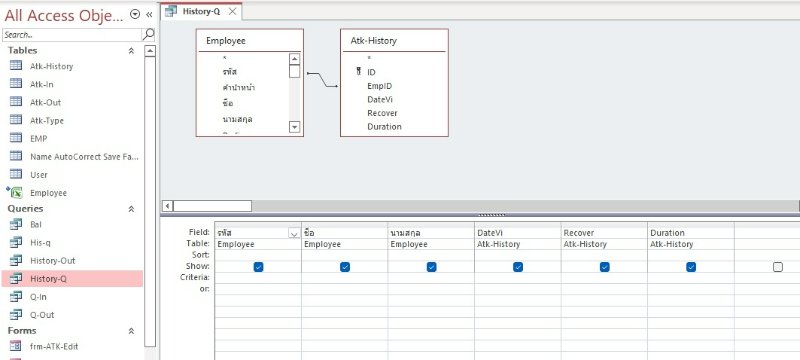Select the asterisk in Atk-History table box
The image size is (800, 360).
click(x=369, y=59)
